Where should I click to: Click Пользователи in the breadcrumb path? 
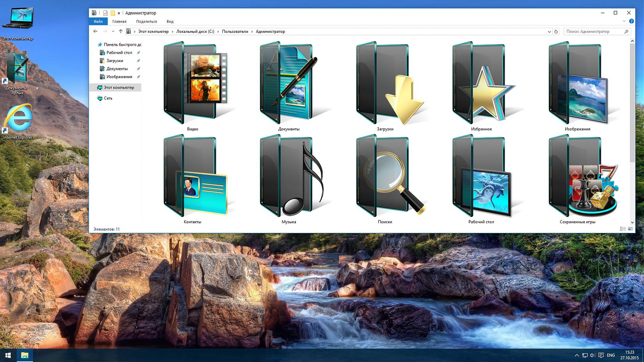pyautogui.click(x=235, y=32)
